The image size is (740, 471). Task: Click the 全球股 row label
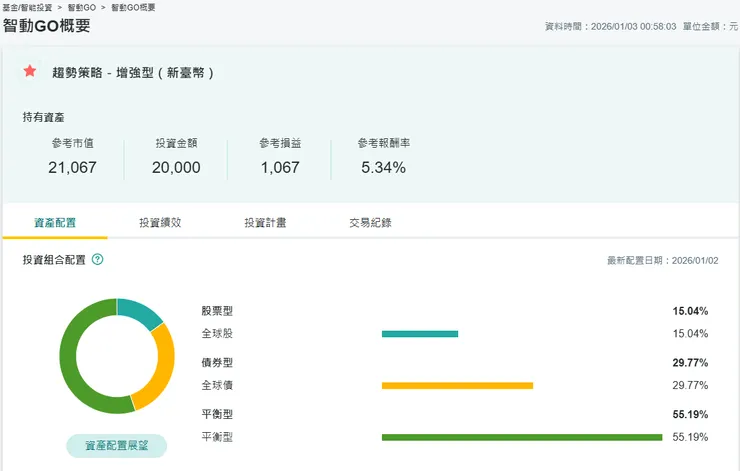tap(217, 334)
